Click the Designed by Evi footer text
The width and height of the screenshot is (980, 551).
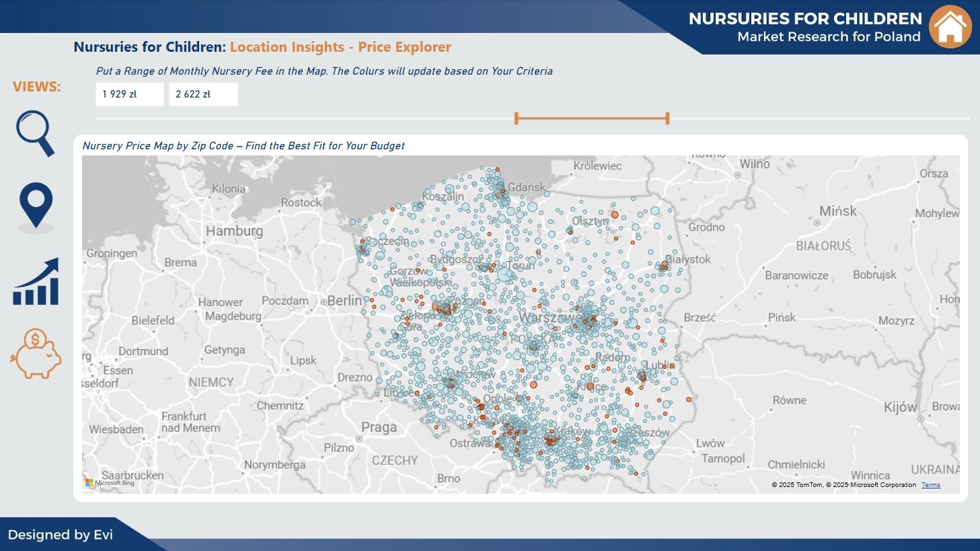coord(61,535)
